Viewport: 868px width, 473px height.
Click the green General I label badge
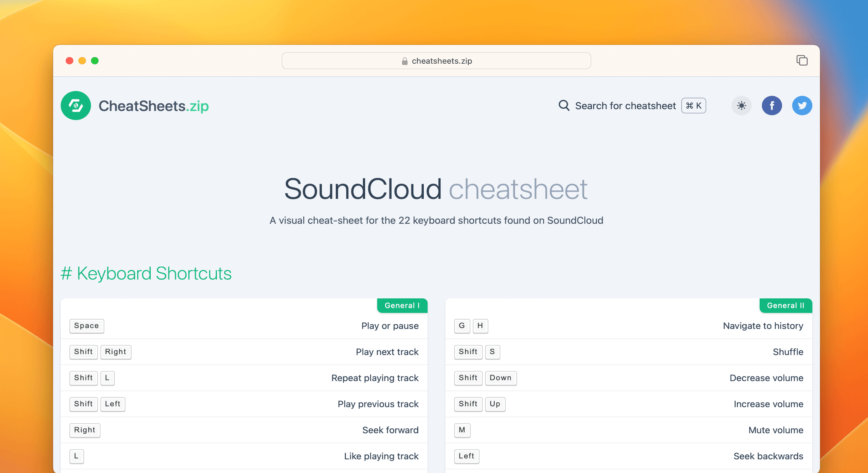click(x=402, y=305)
